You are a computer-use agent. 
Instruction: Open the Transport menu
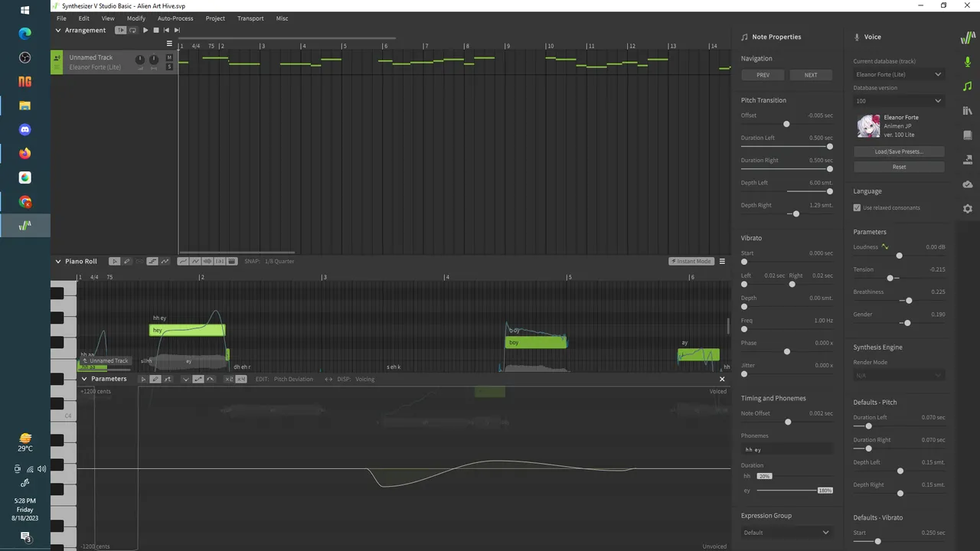(250, 18)
